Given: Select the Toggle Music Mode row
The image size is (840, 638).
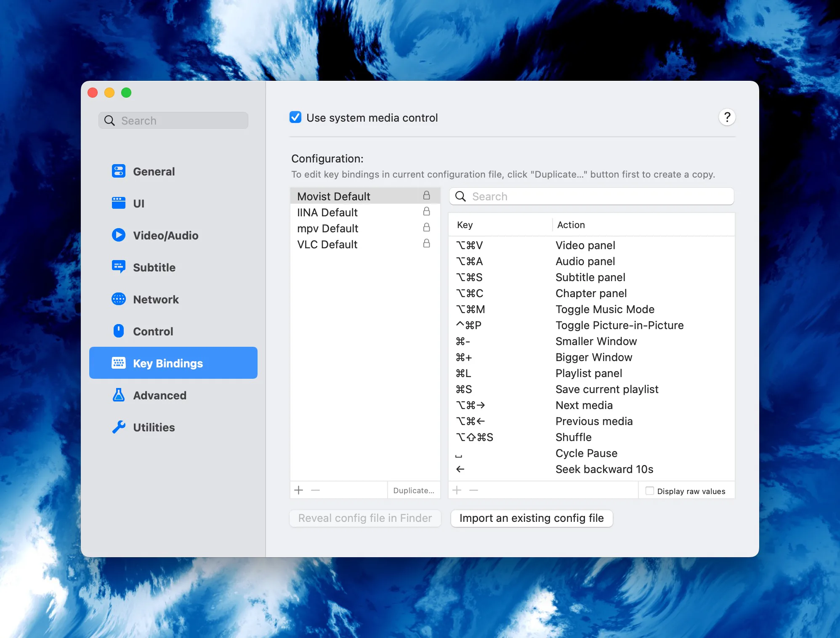Looking at the screenshot, I should (591, 309).
